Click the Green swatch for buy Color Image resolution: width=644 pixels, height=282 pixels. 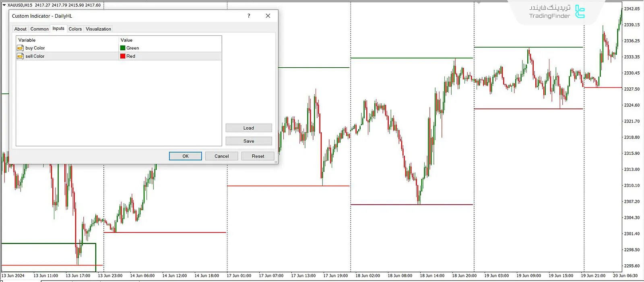click(x=123, y=48)
